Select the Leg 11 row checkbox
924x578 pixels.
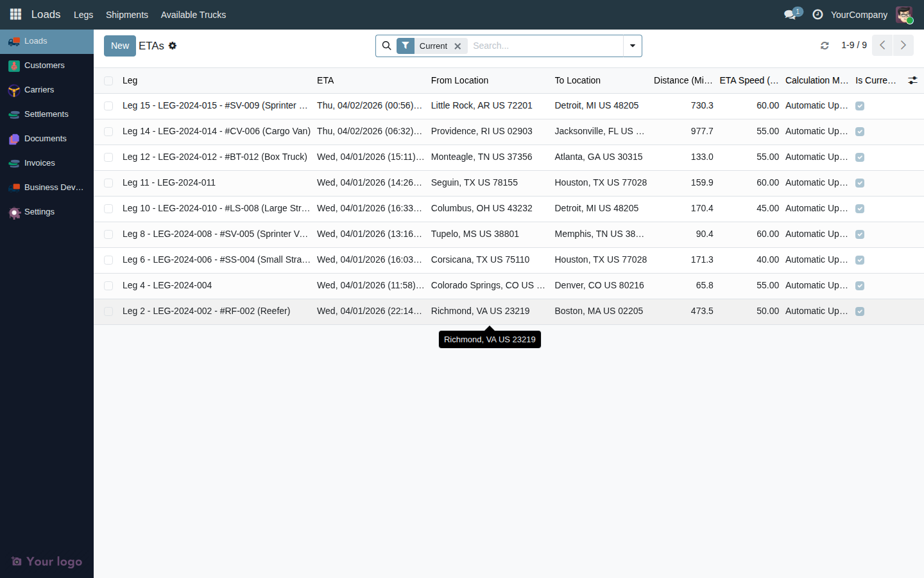(x=108, y=183)
